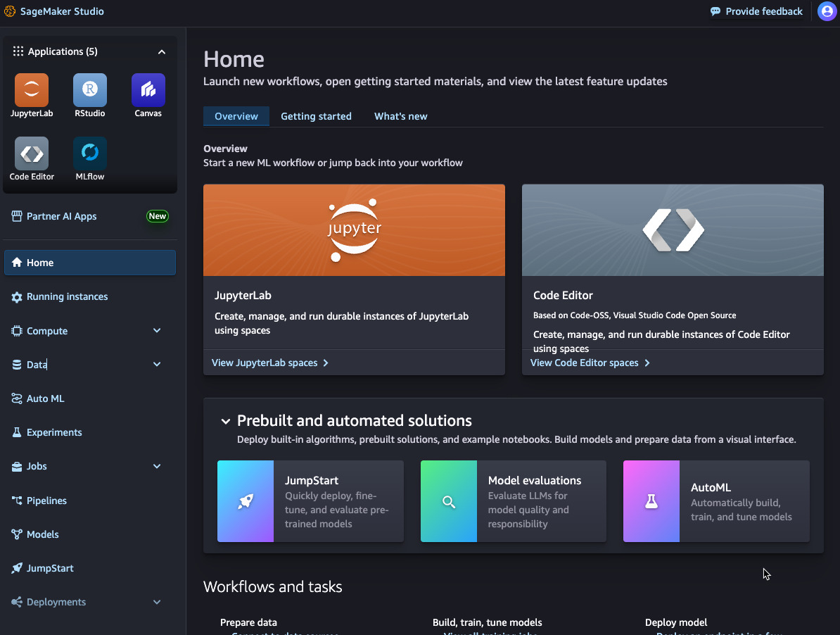The height and width of the screenshot is (635, 840).
Task: Click the JupyterLab card heading
Action: point(243,296)
